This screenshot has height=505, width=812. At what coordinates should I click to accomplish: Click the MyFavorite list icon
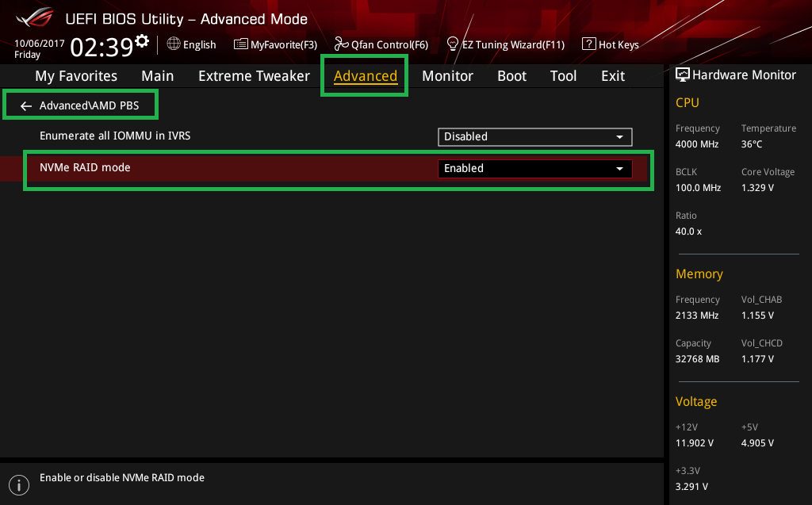click(x=241, y=44)
